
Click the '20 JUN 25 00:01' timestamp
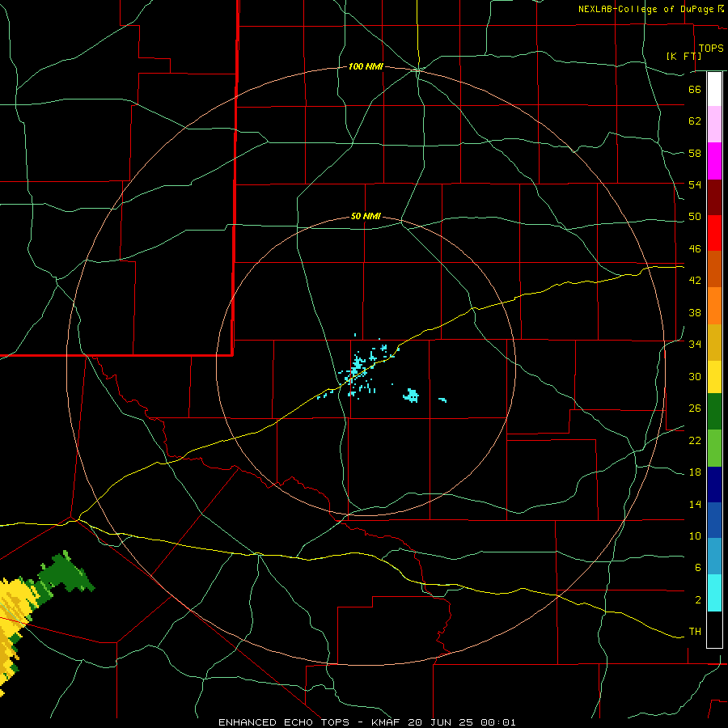(x=462, y=722)
